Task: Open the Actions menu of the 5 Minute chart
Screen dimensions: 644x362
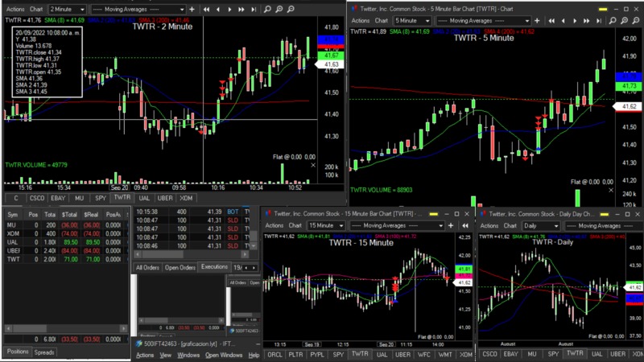Action: [361, 20]
